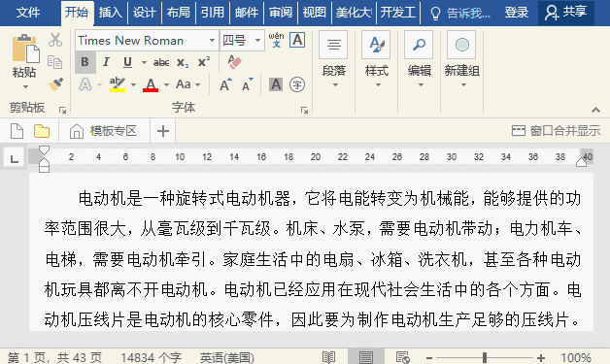Select the Format Painter brush
Viewport: 610px width, 364px height.
(x=55, y=84)
